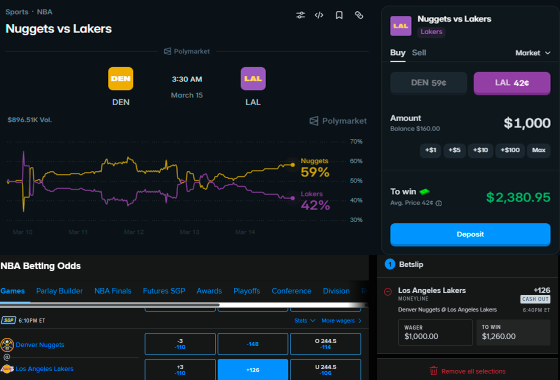
Task: Click the green cash icon beside To win
Action: pyautogui.click(x=424, y=192)
